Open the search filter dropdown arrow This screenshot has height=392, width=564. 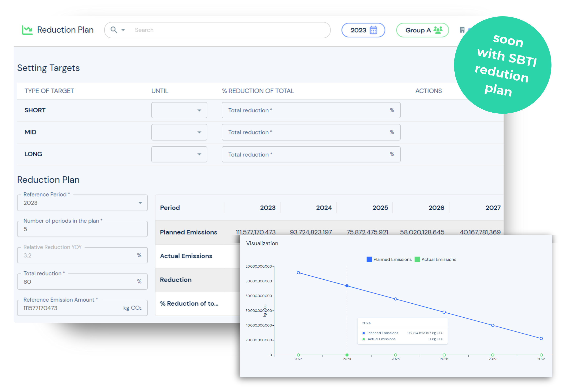click(x=123, y=30)
